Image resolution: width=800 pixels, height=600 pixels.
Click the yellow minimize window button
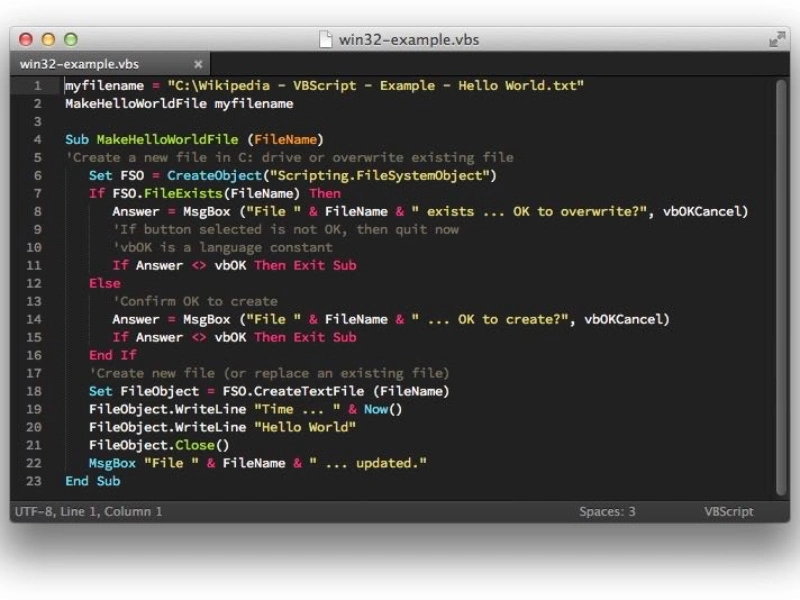click(48, 39)
